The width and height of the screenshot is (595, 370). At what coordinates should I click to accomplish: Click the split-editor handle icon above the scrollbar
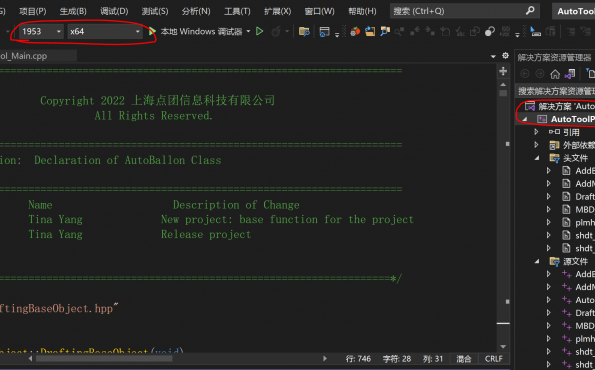click(x=503, y=71)
